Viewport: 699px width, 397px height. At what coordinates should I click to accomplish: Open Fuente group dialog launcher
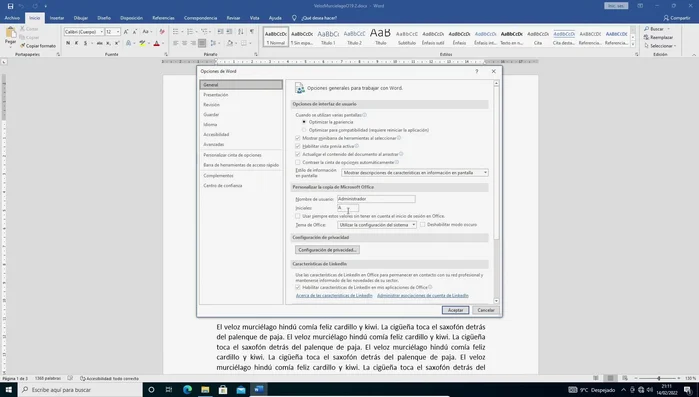[x=166, y=54]
